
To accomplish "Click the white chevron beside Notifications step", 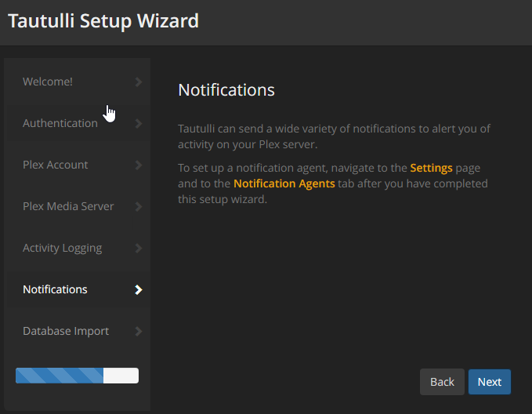I will (x=139, y=289).
